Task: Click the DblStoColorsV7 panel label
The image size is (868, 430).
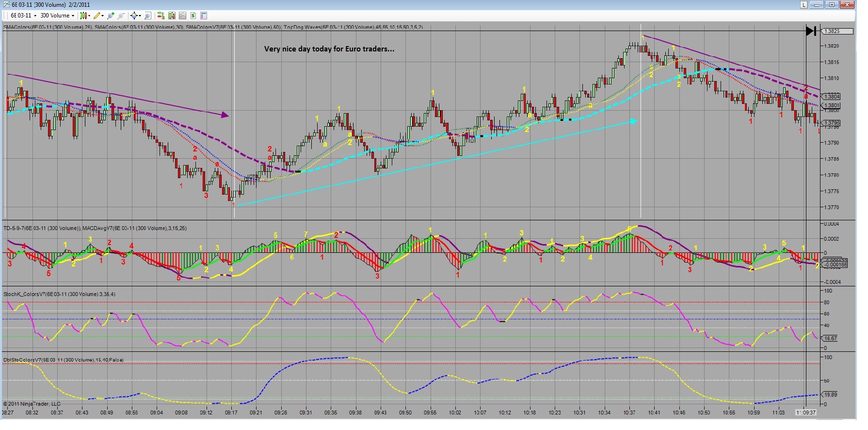Action: pos(64,360)
